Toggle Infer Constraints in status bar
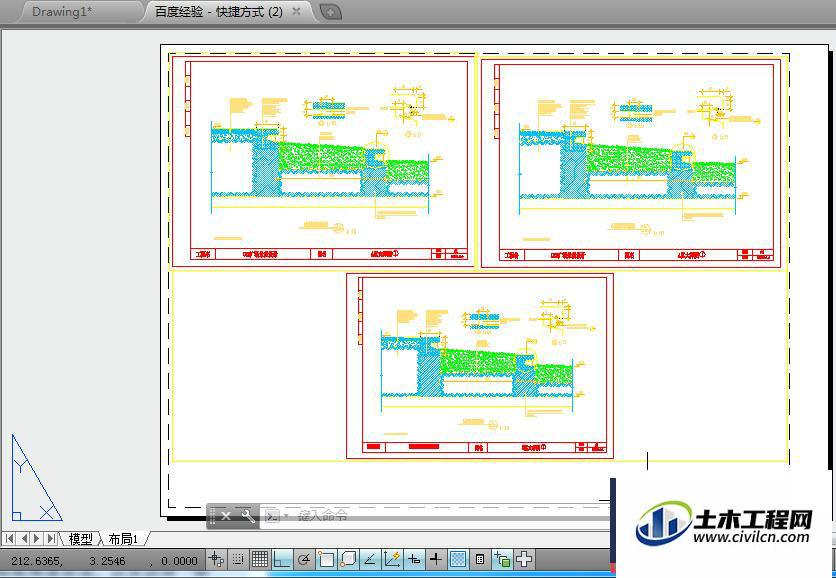 (216, 559)
